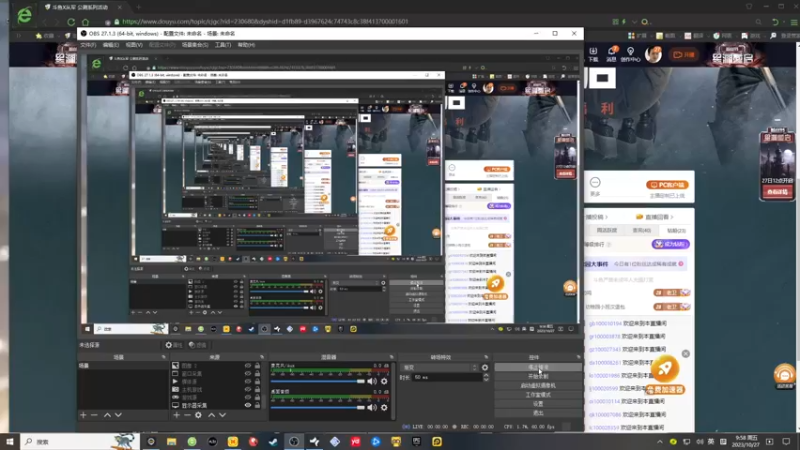Click orange rocket accelerator icon in browser
The image size is (800, 450).
(665, 369)
